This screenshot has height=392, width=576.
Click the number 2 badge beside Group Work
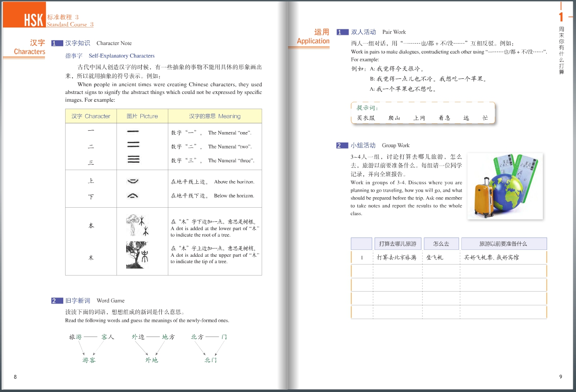click(x=342, y=145)
